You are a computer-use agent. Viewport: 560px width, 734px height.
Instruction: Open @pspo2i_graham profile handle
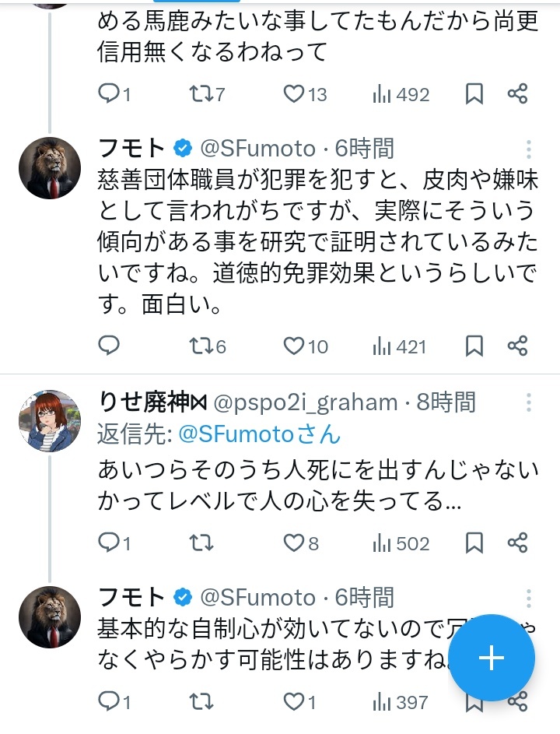click(x=305, y=402)
